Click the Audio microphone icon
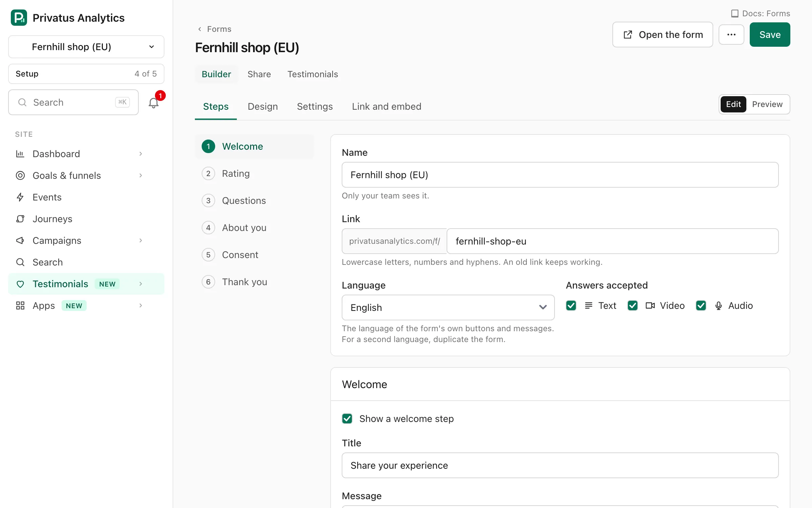Image resolution: width=812 pixels, height=508 pixels. click(719, 305)
